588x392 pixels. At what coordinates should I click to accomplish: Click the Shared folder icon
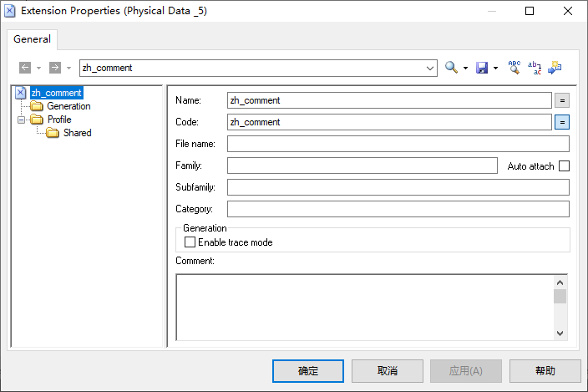[53, 133]
